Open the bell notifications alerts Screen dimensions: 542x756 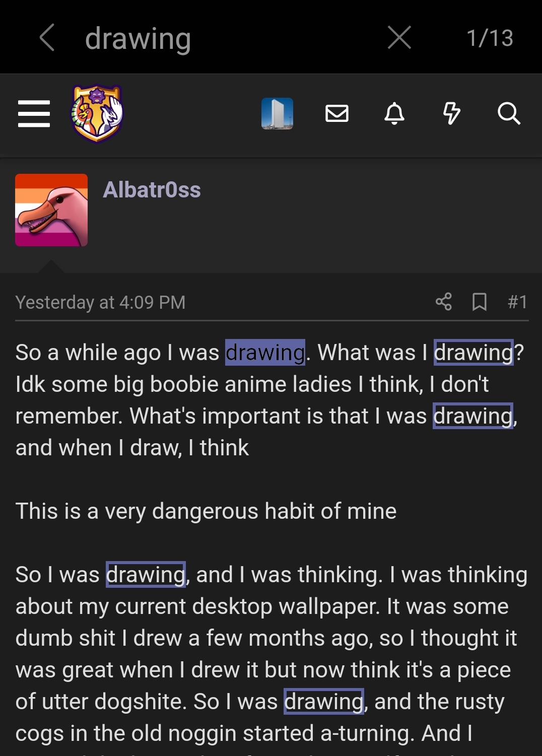[x=394, y=113]
